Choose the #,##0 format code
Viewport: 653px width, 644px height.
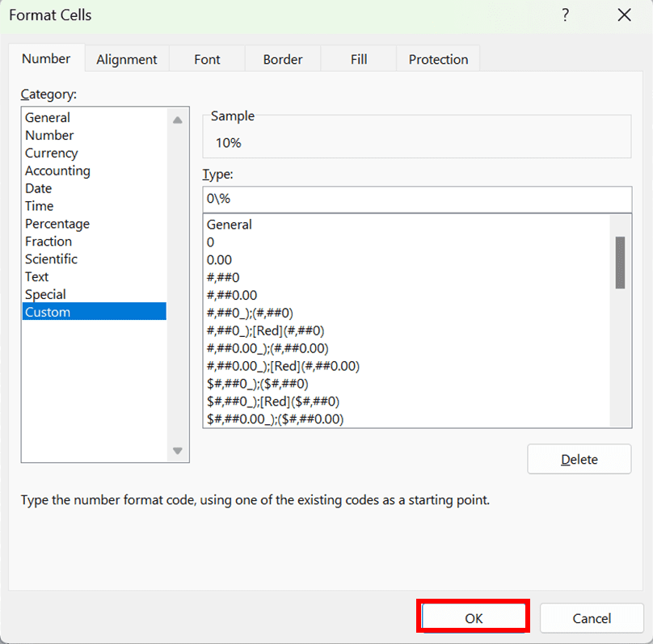tap(407, 278)
